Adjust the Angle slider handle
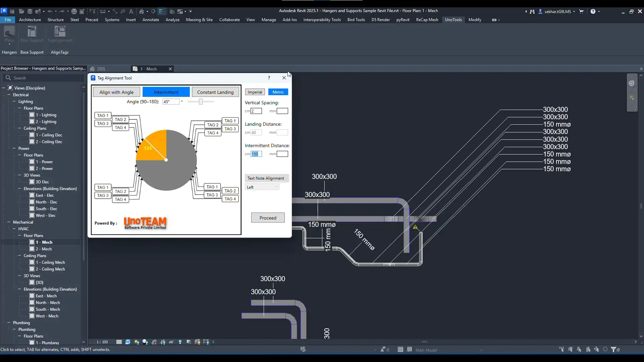The width and height of the screenshot is (644, 362). click(201, 102)
